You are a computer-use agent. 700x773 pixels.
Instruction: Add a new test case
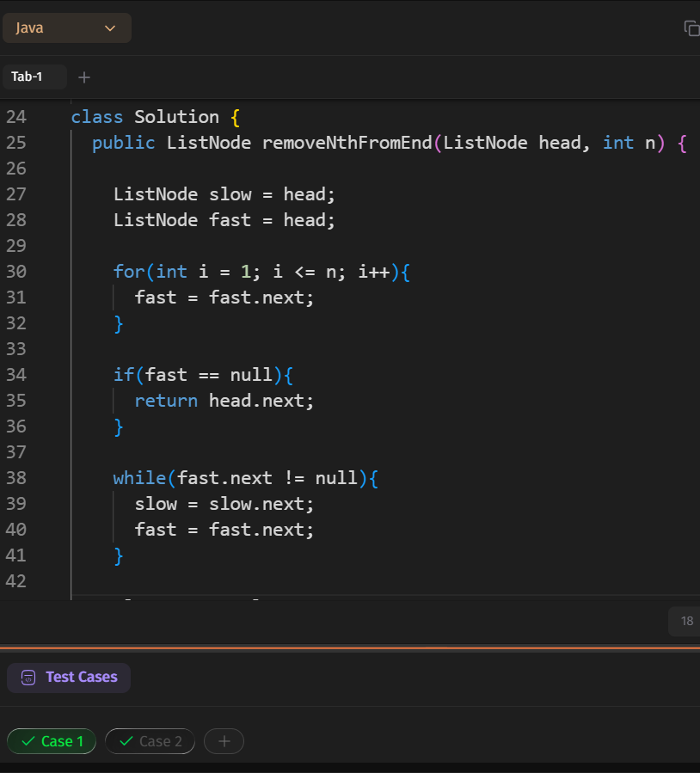[x=224, y=741]
